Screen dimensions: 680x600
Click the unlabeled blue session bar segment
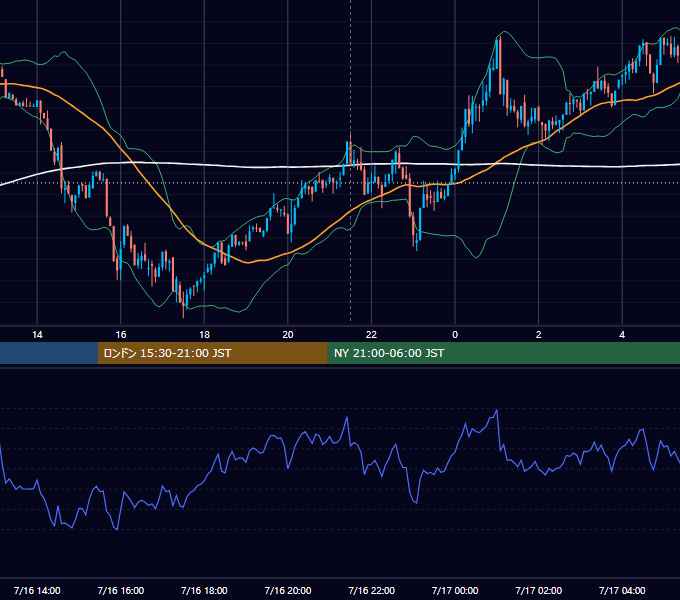(x=49, y=353)
